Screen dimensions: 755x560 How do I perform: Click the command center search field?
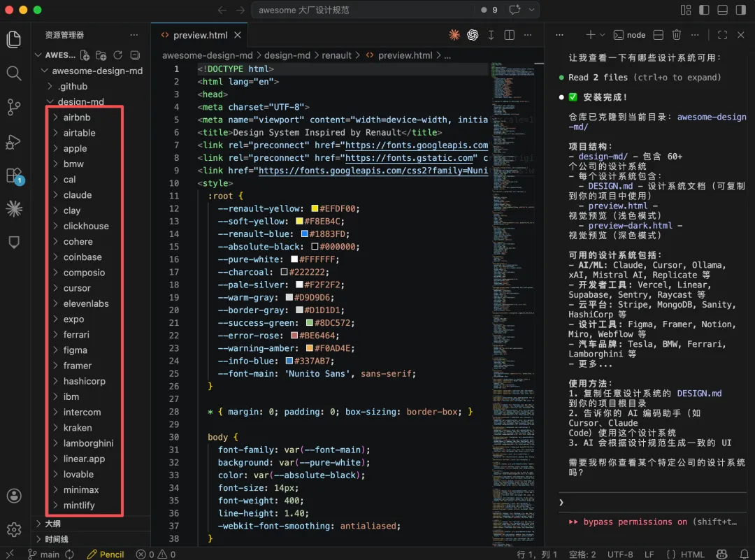click(364, 10)
